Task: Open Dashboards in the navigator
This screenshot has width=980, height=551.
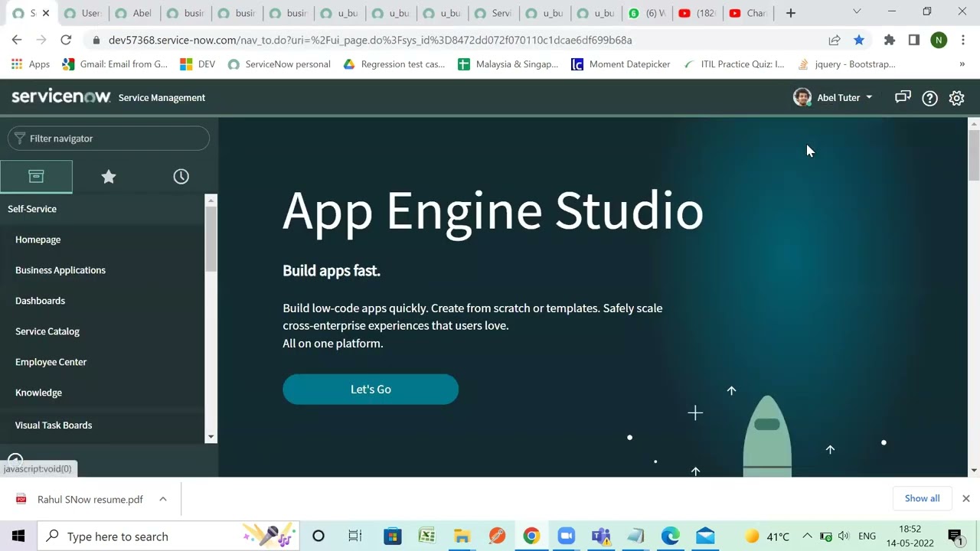Action: (x=40, y=301)
